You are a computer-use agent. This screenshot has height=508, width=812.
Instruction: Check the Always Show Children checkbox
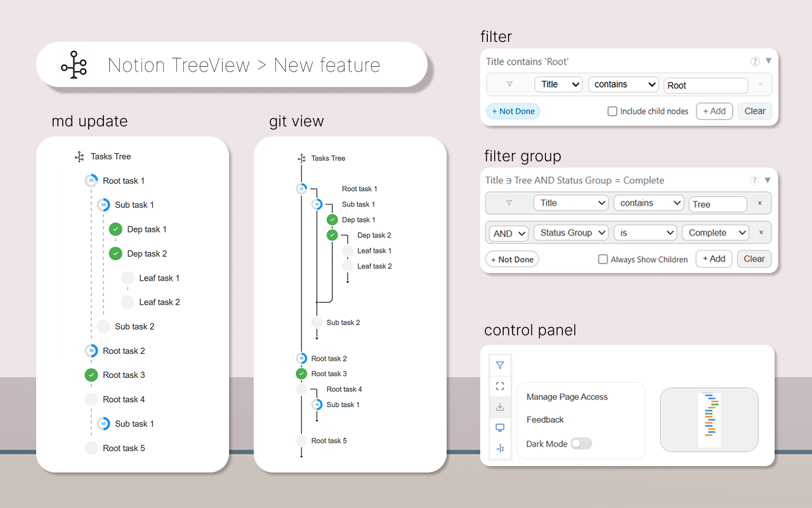(x=602, y=259)
